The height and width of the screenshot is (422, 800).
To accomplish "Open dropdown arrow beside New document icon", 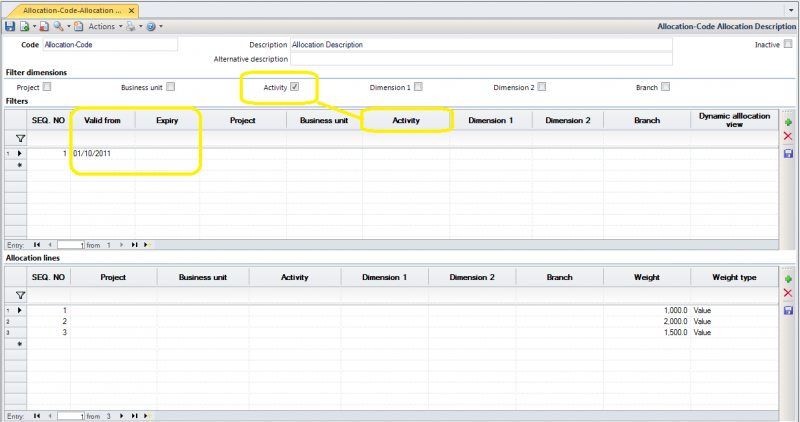I will [34, 27].
